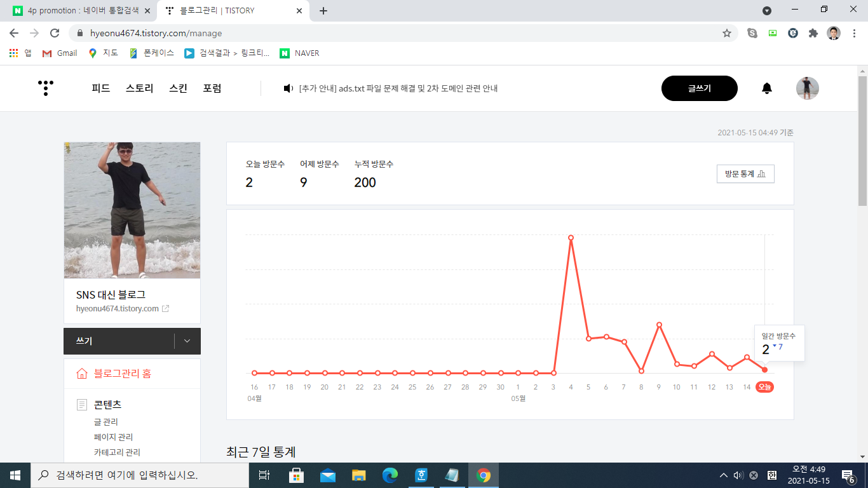Viewport: 868px width, 488px height.
Task: Open the 스킨 menu
Action: point(179,88)
